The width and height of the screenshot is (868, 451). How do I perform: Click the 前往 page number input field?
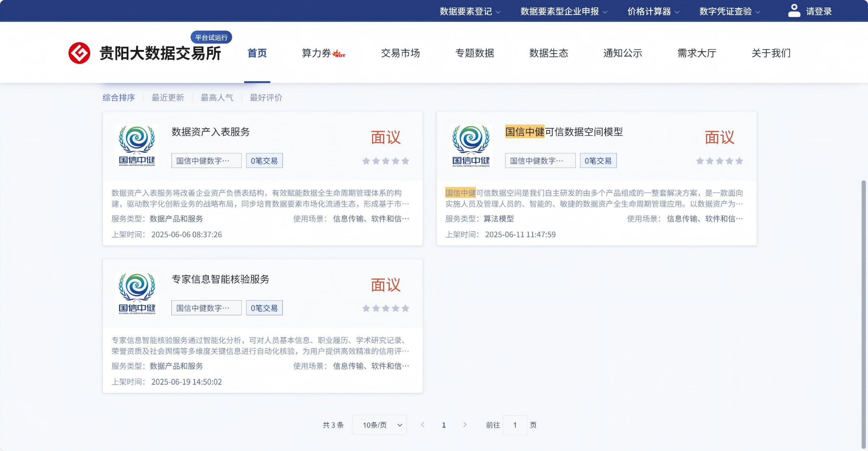[x=514, y=425]
